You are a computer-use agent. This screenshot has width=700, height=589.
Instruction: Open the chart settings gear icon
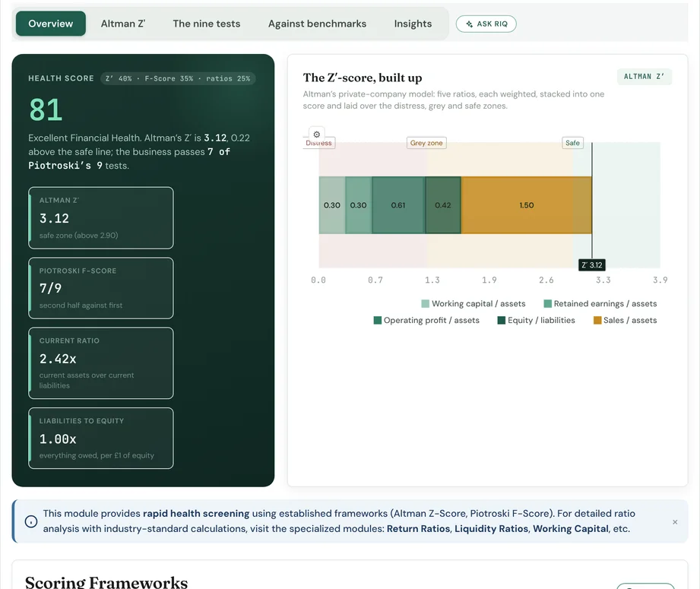[316, 135]
